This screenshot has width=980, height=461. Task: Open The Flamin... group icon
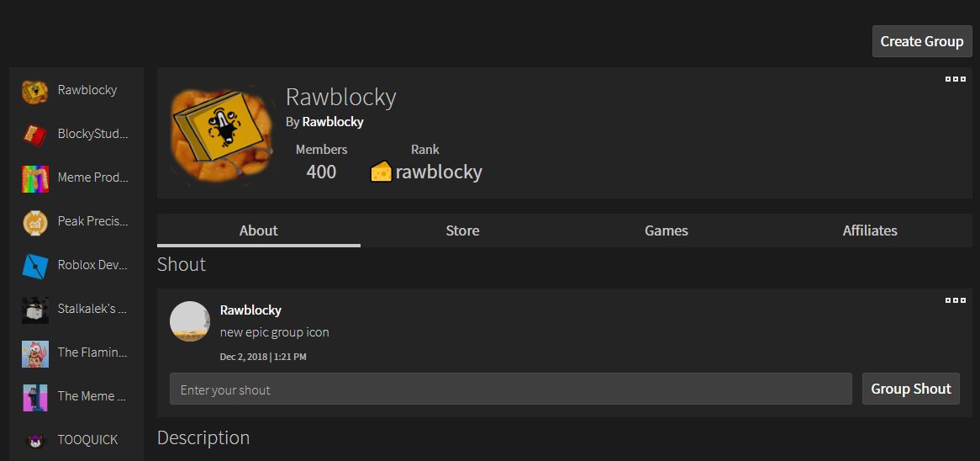coord(35,353)
